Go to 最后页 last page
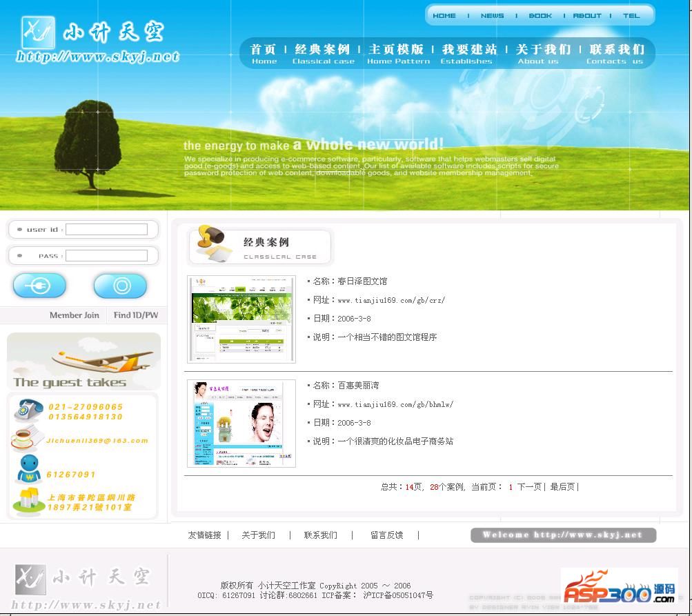692x616 pixels. (x=562, y=487)
